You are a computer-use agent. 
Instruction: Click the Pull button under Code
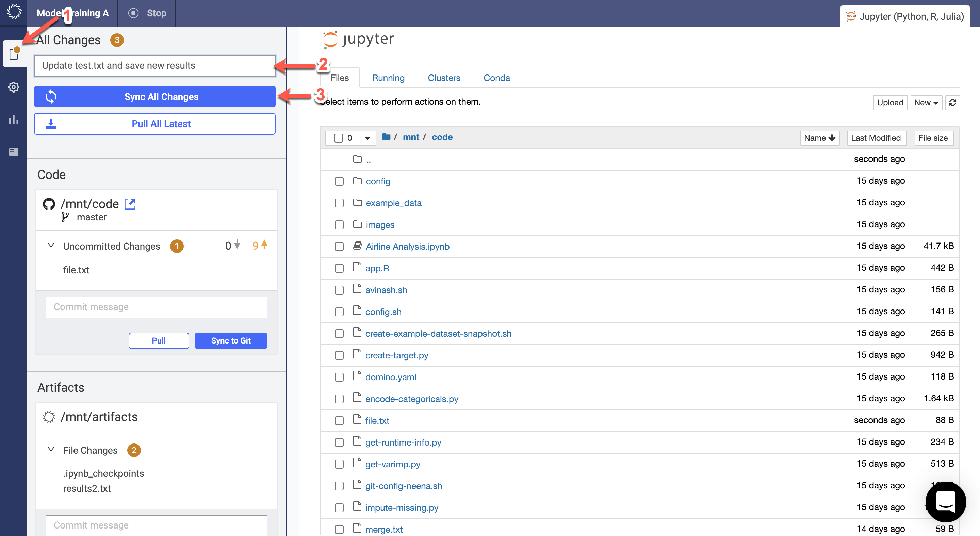pos(159,340)
